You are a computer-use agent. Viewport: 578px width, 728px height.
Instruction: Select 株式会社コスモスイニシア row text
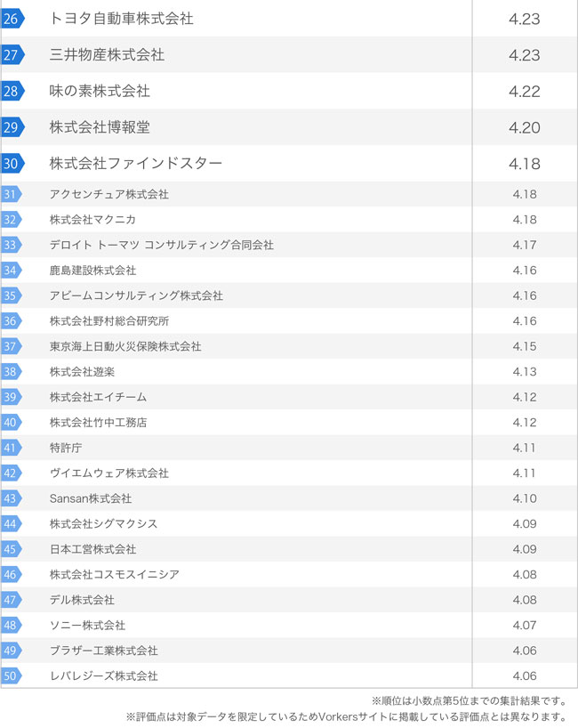(114, 574)
